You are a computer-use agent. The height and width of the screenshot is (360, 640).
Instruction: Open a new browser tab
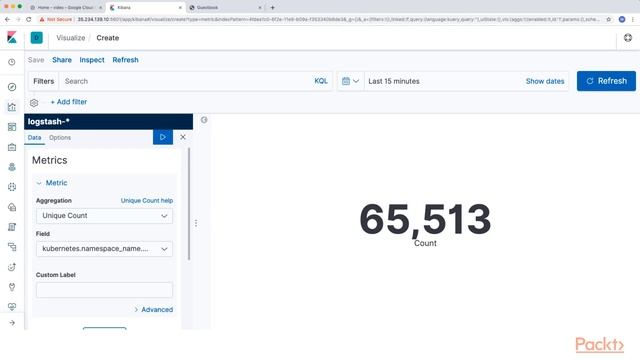[x=273, y=7]
